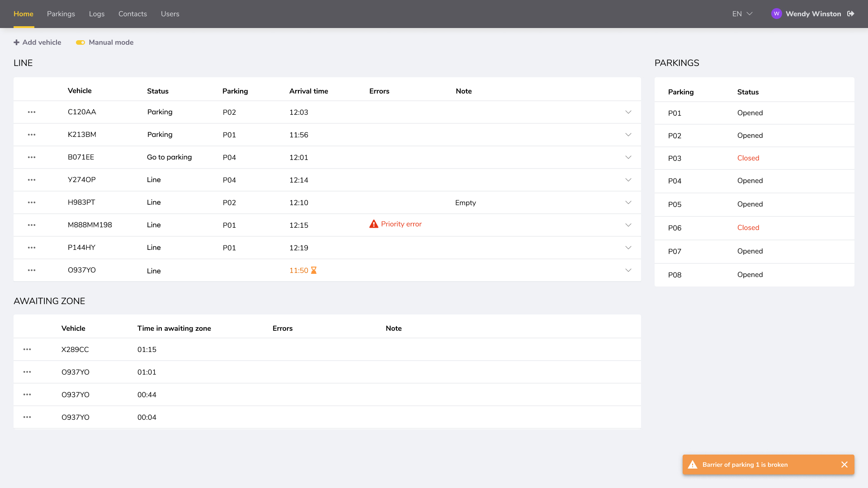Expand the O937YO line row chevron
The width and height of the screenshot is (868, 488).
click(x=628, y=270)
